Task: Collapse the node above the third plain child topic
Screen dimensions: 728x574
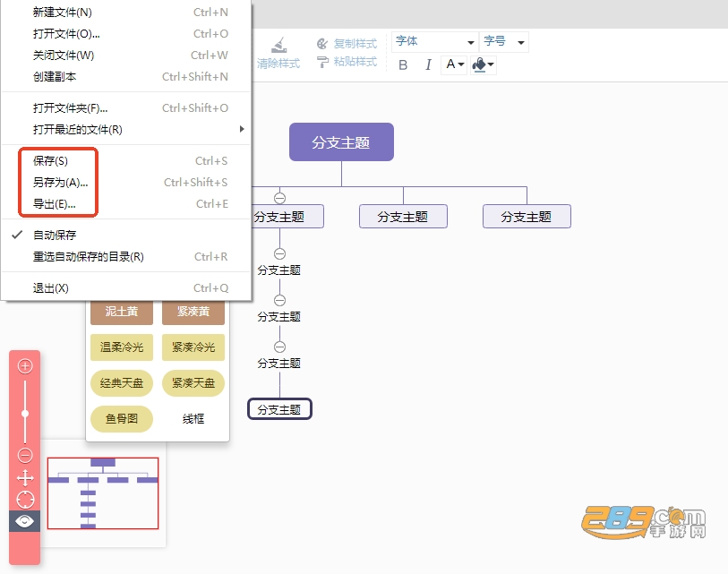Action: click(279, 347)
